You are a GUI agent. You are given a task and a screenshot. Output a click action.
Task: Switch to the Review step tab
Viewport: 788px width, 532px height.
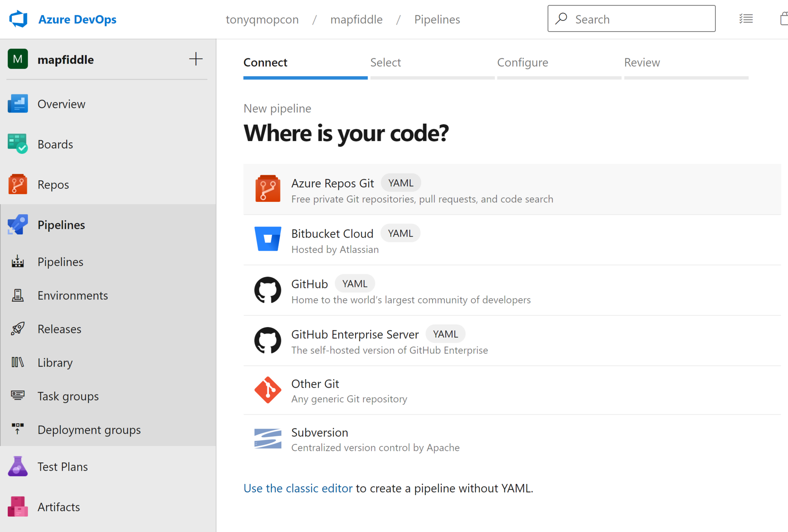coord(642,63)
